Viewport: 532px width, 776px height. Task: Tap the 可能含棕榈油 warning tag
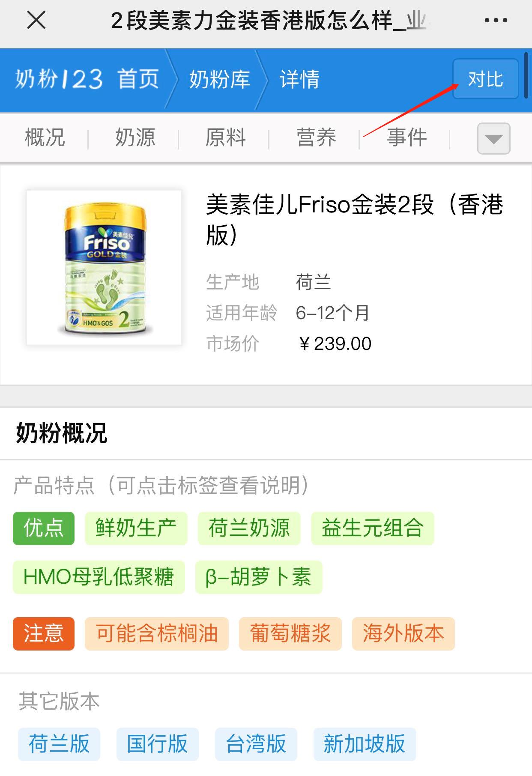[156, 633]
